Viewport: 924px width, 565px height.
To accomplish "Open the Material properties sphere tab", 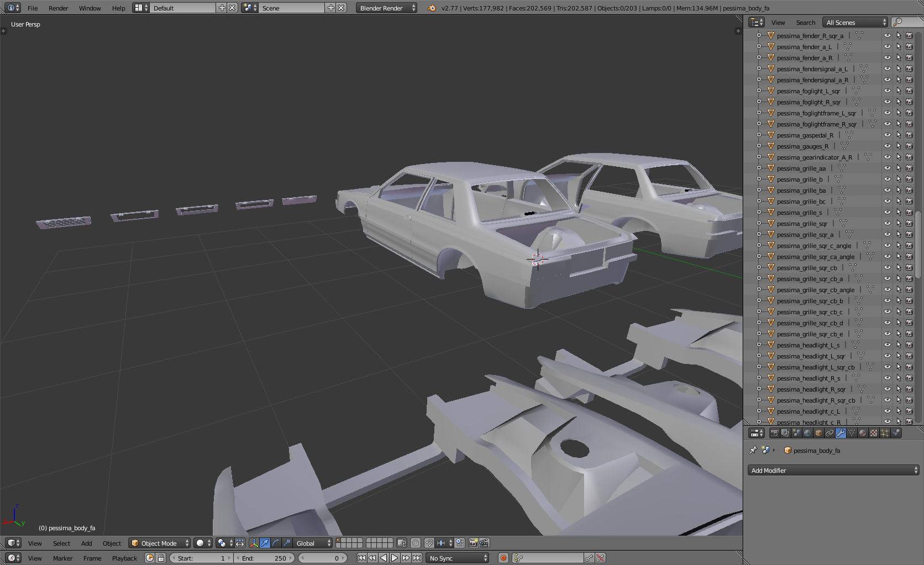I will point(863,434).
